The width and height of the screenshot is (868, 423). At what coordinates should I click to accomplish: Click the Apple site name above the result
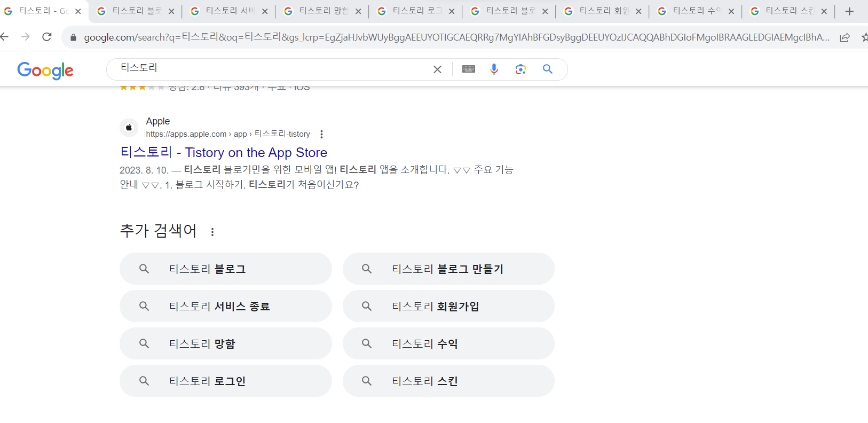[x=158, y=121]
